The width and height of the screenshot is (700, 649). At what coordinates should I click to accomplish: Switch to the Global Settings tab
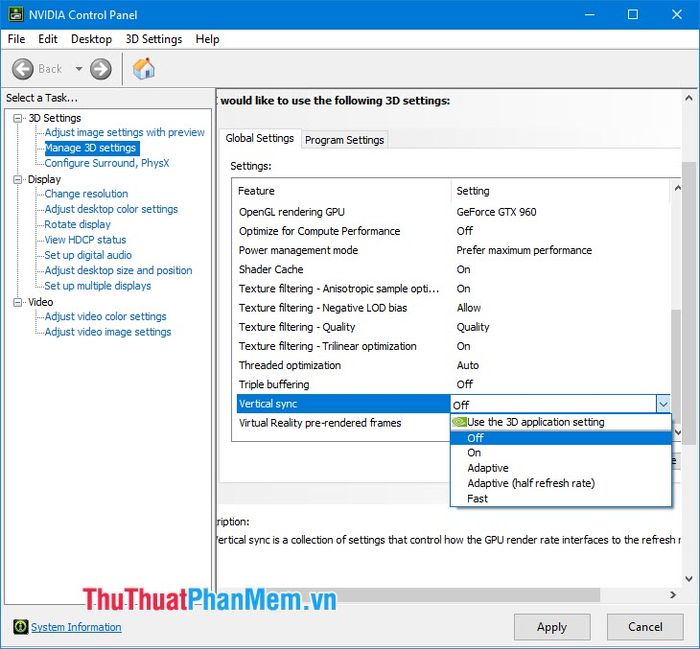point(259,138)
